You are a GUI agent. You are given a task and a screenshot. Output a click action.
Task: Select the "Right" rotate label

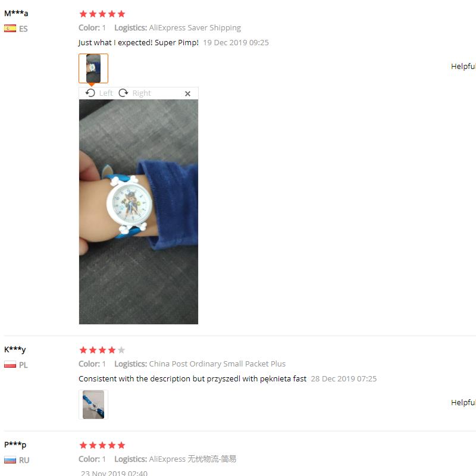click(142, 93)
